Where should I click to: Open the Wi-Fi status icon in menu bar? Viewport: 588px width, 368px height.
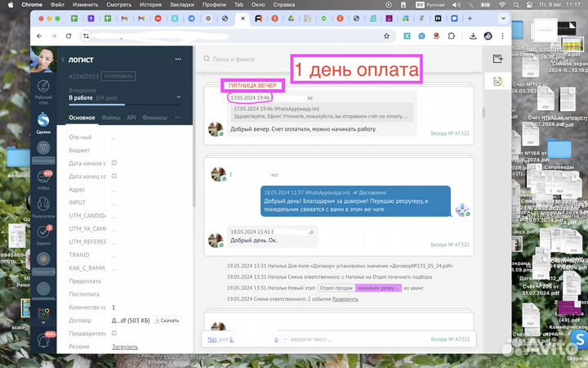click(501, 5)
